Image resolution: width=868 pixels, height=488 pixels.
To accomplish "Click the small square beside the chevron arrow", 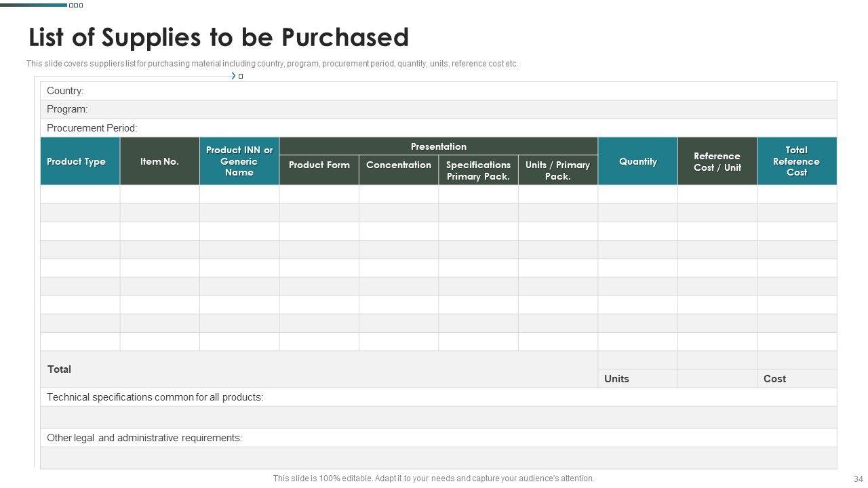I will point(241,77).
